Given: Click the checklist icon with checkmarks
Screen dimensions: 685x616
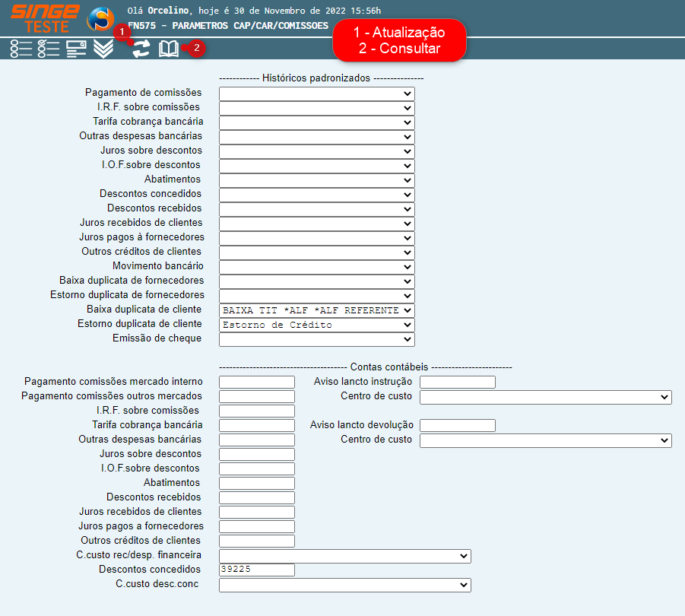Looking at the screenshot, I should click(49, 49).
